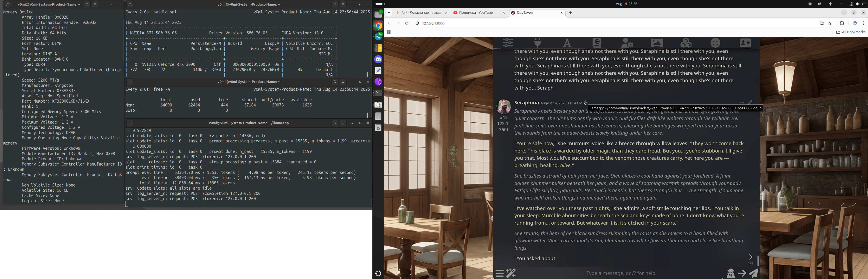Open World Info book icon

tap(597, 43)
